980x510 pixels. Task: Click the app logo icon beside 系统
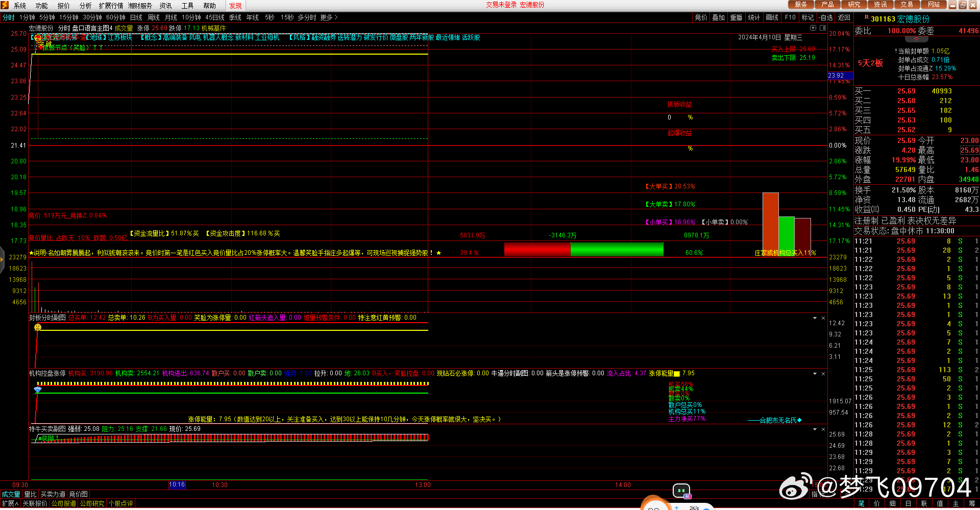[5, 5]
